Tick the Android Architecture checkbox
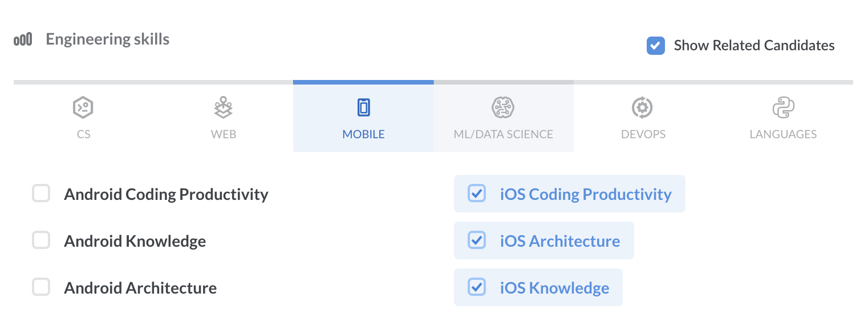The image size is (868, 321). 41,287
